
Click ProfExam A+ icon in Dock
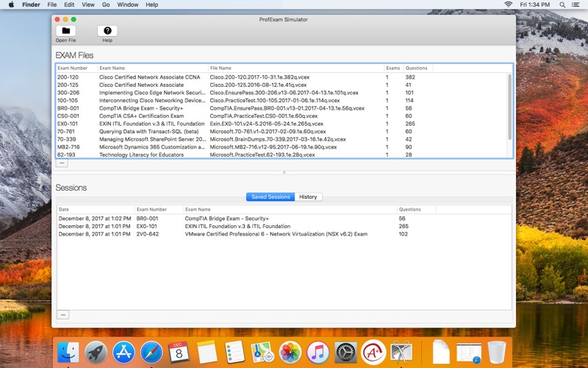pyautogui.click(x=373, y=353)
